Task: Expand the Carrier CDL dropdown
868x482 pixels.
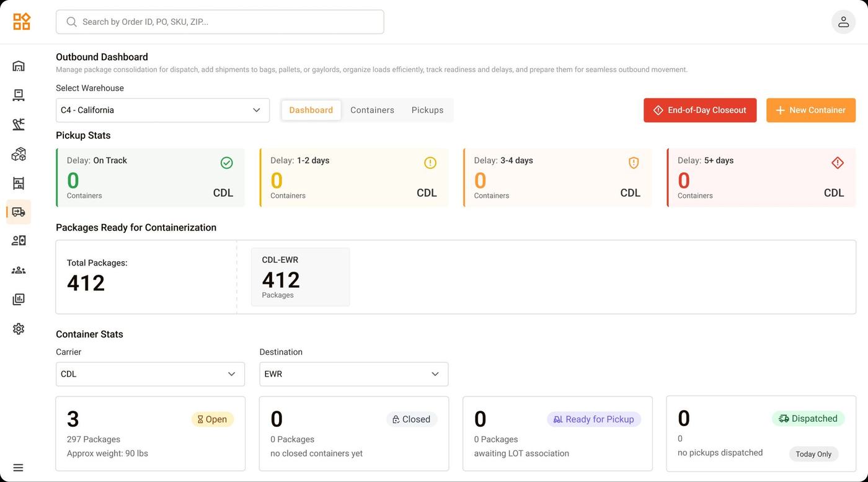Action: tap(150, 374)
